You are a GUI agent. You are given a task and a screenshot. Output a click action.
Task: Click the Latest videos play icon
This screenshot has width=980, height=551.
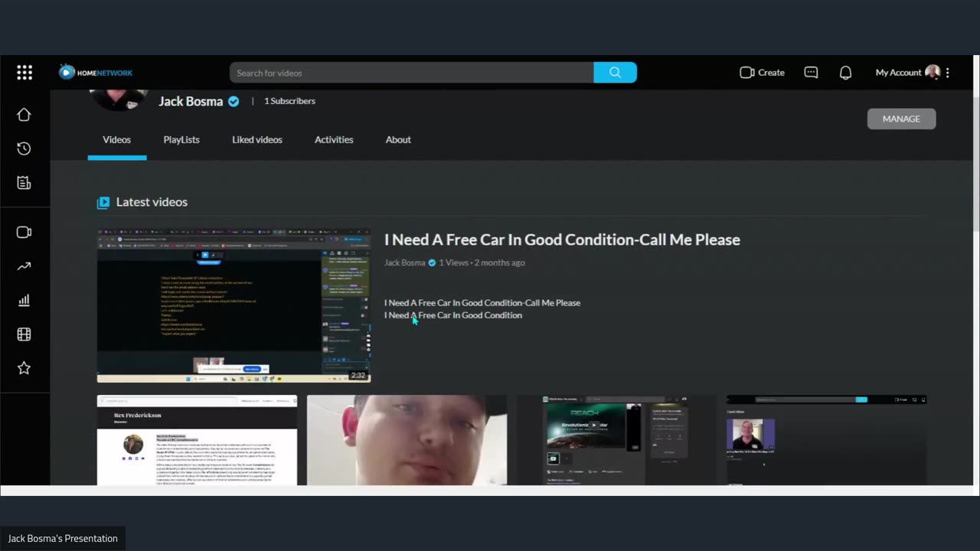pos(103,202)
